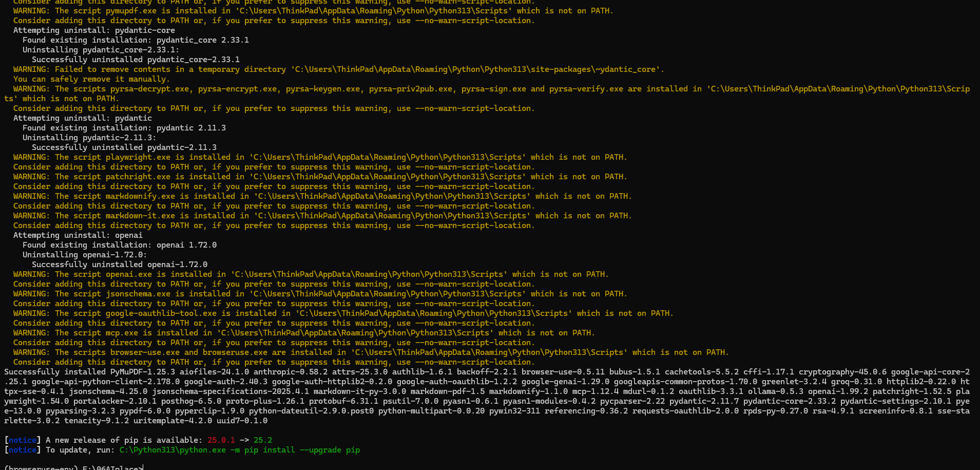
Task: Click 'Found existing installation: pydantic 2.11.3'
Action: click(x=124, y=128)
